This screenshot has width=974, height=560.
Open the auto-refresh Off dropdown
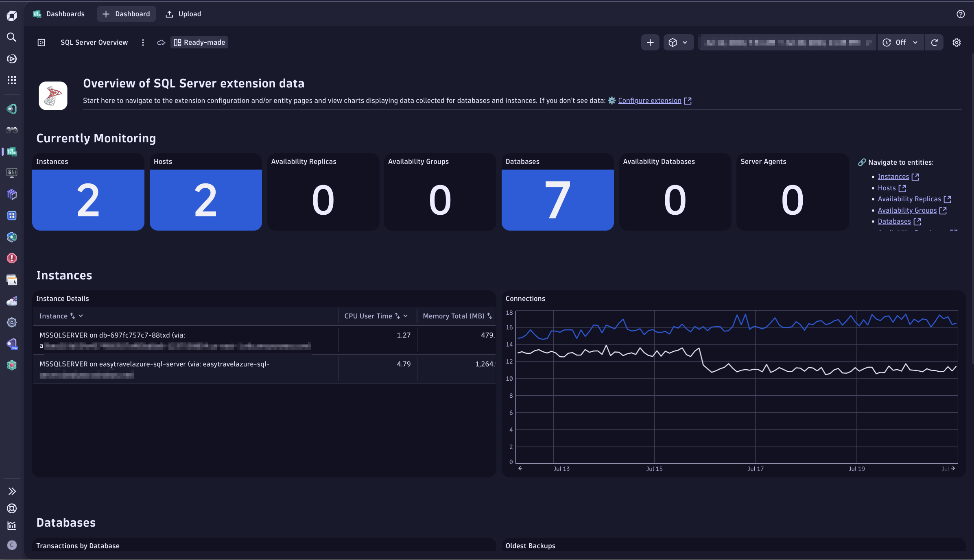click(900, 42)
